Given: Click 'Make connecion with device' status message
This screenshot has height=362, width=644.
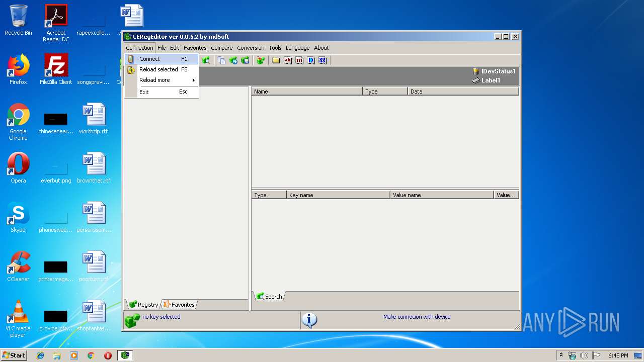Looking at the screenshot, I should (x=417, y=317).
